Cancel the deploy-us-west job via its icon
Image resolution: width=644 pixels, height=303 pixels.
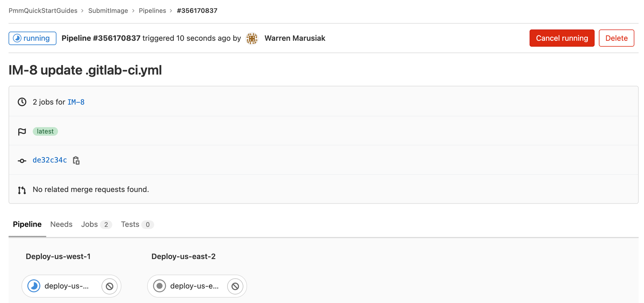coord(110,286)
